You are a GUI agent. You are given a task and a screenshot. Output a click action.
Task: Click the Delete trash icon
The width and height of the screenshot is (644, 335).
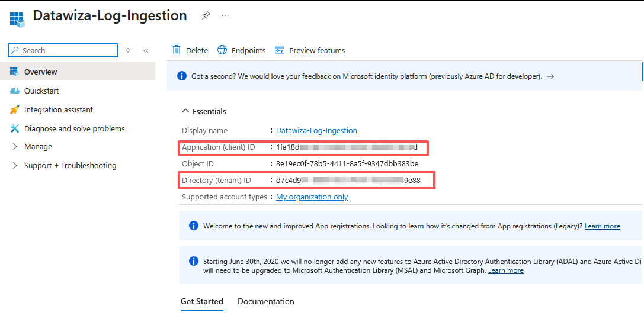click(177, 50)
